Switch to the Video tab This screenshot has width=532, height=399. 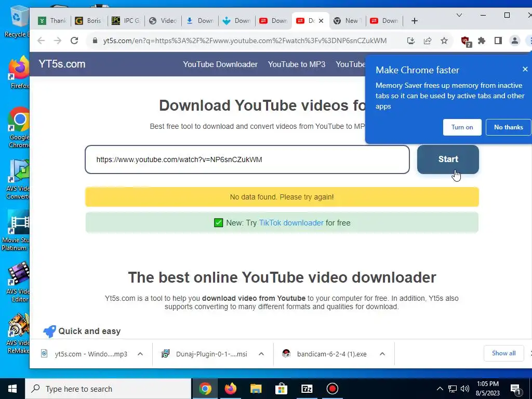pos(163,21)
